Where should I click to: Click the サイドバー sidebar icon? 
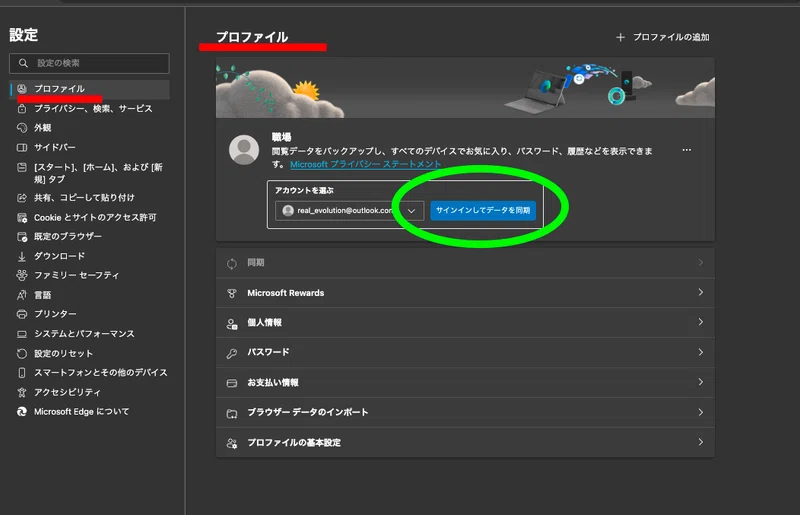(x=22, y=148)
